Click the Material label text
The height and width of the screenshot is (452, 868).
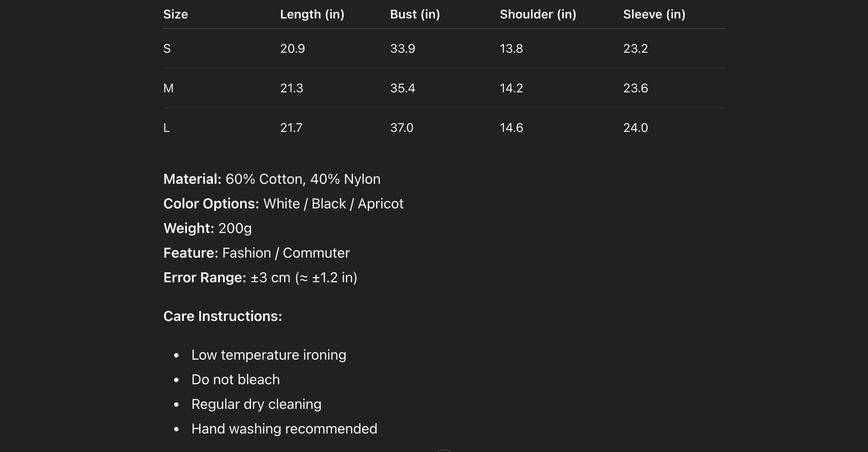pyautogui.click(x=192, y=179)
